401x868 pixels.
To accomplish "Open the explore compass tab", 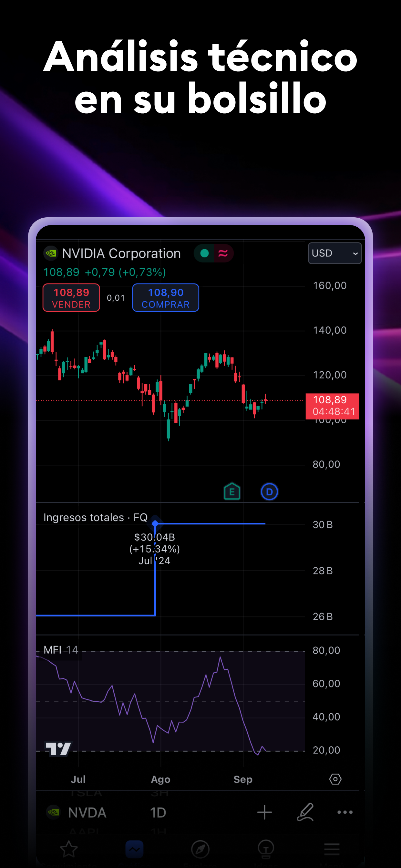I will pyautogui.click(x=200, y=849).
